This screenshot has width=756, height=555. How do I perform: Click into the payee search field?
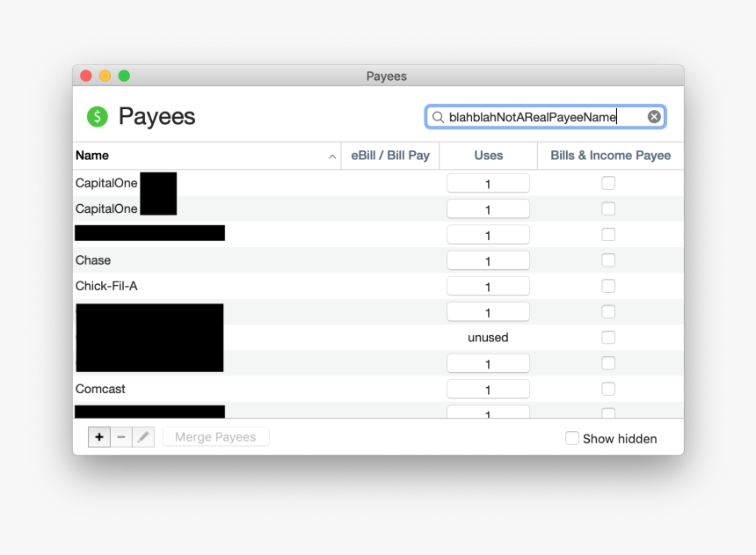click(x=545, y=117)
